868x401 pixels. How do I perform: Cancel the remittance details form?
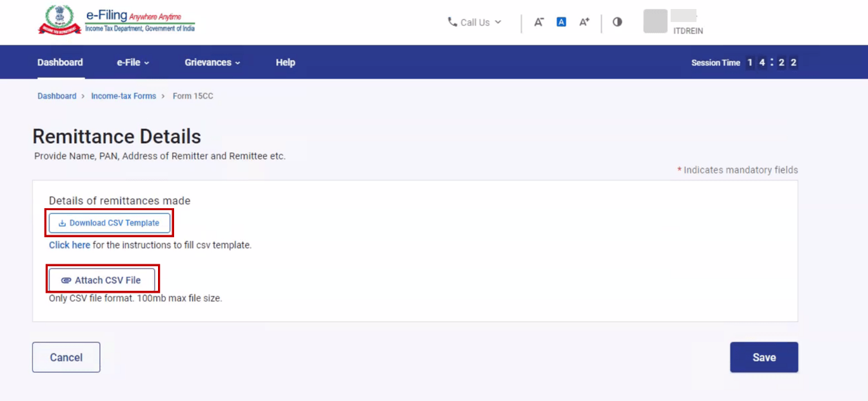click(x=66, y=357)
